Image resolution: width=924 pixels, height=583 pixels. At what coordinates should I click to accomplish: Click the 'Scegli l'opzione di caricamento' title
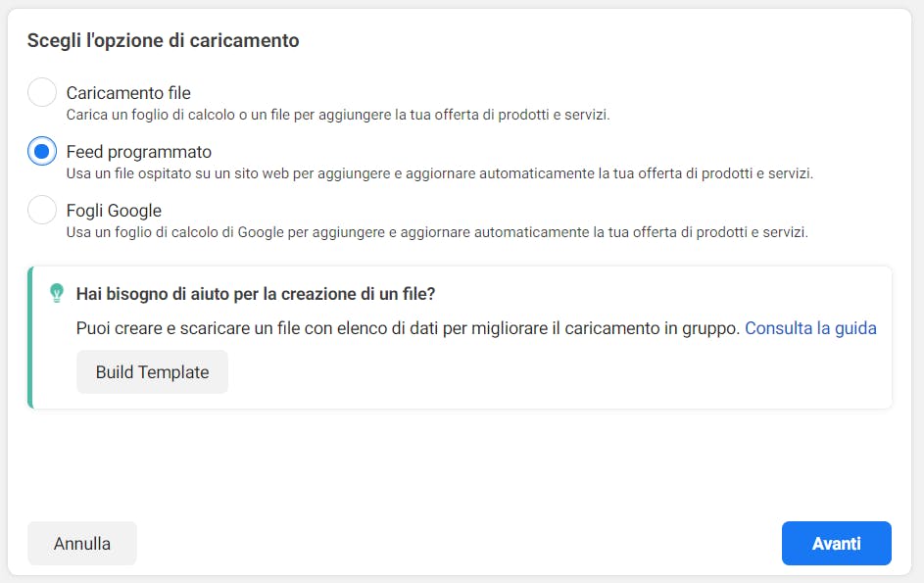click(x=164, y=40)
